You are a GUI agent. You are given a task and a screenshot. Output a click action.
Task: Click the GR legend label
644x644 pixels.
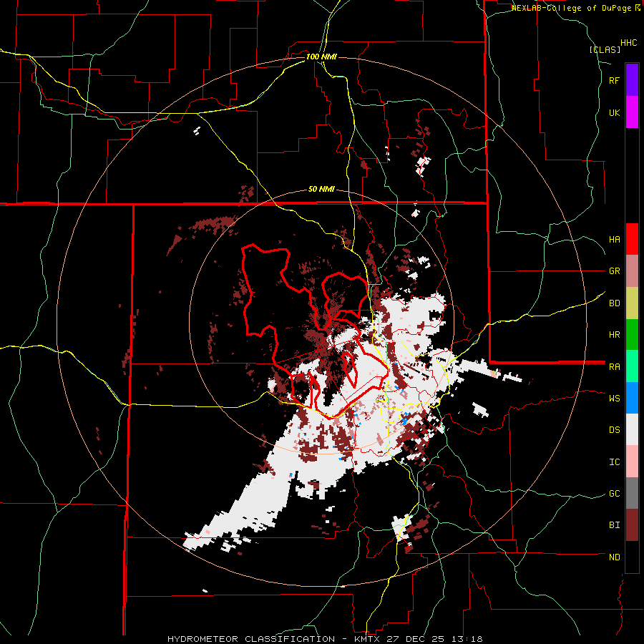tap(614, 271)
